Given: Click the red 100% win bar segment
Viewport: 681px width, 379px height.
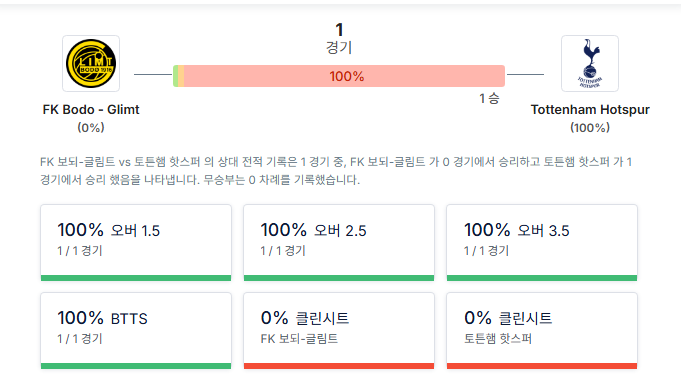Looking at the screenshot, I should (x=344, y=76).
